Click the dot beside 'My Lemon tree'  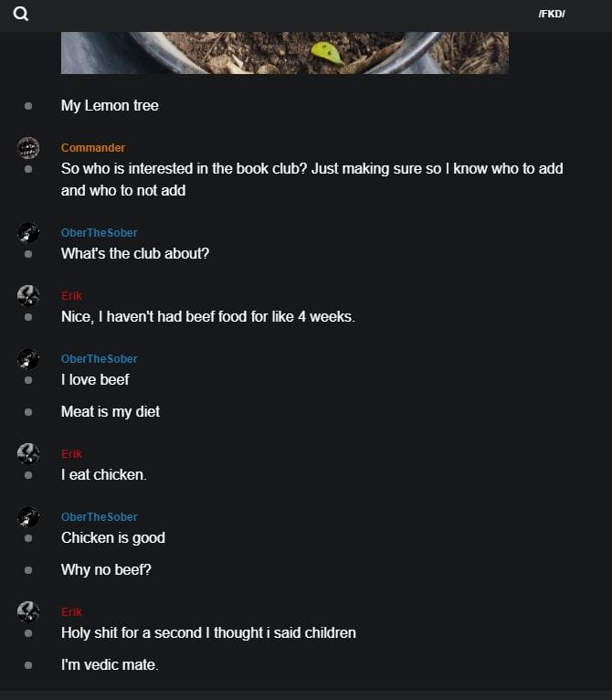tap(28, 106)
